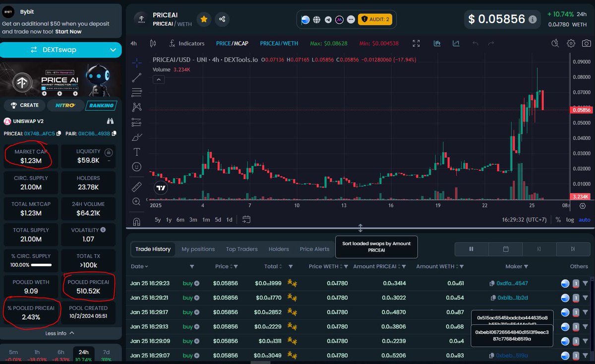Image resolution: width=595 pixels, height=364 pixels.
Task: Open Maker column filter
Action: click(x=526, y=266)
